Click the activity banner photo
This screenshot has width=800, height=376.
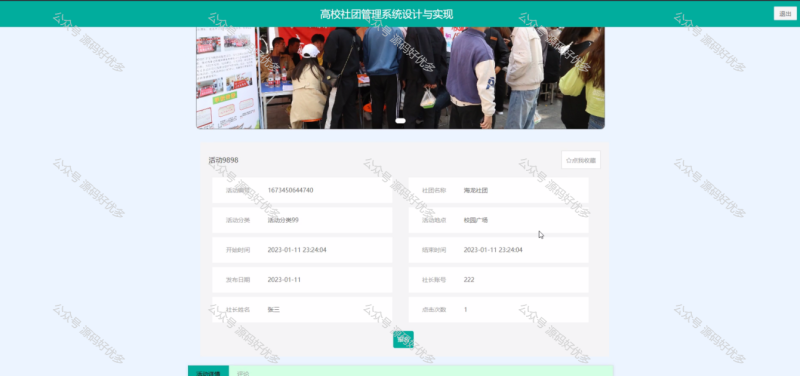tap(401, 78)
